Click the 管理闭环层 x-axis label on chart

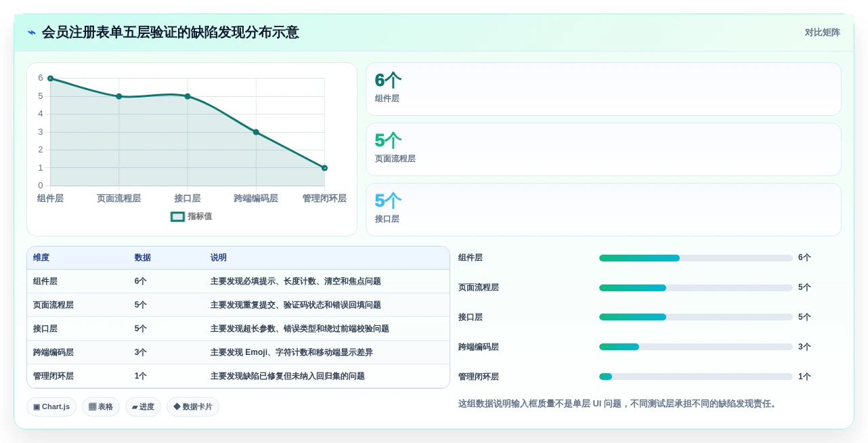pyautogui.click(x=324, y=198)
